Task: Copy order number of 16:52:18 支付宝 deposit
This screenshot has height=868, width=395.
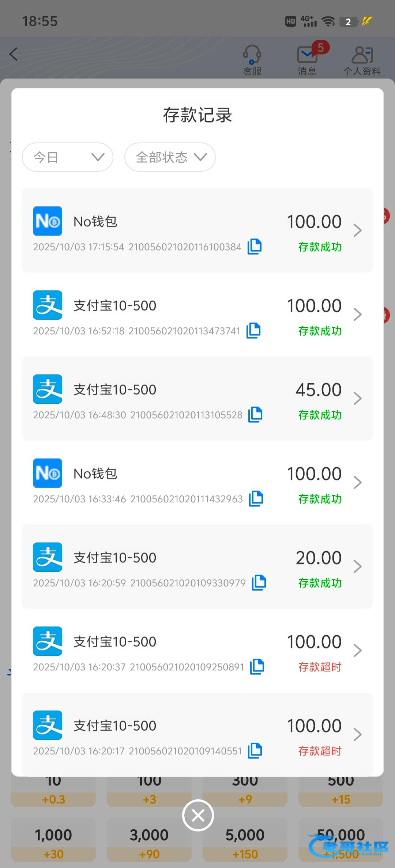Action: pyautogui.click(x=253, y=331)
